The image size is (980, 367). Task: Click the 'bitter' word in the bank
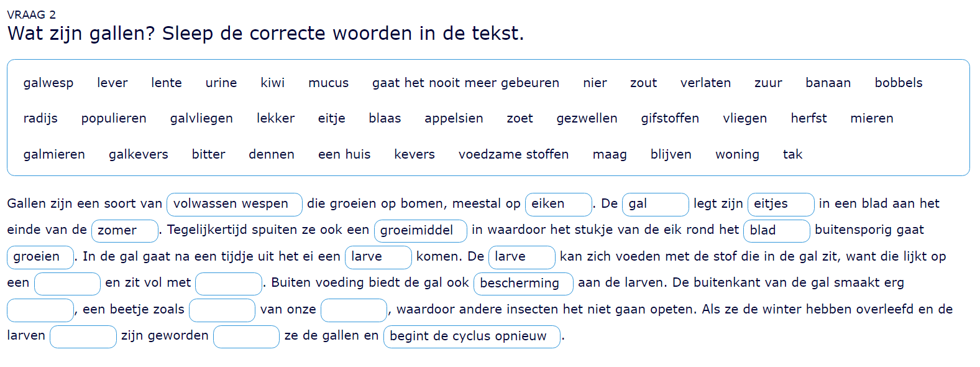[208, 154]
